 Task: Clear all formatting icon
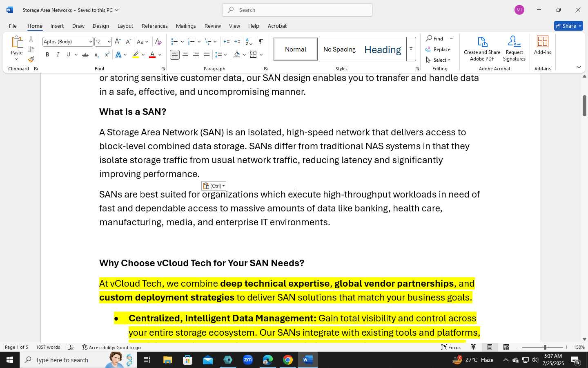point(158,42)
